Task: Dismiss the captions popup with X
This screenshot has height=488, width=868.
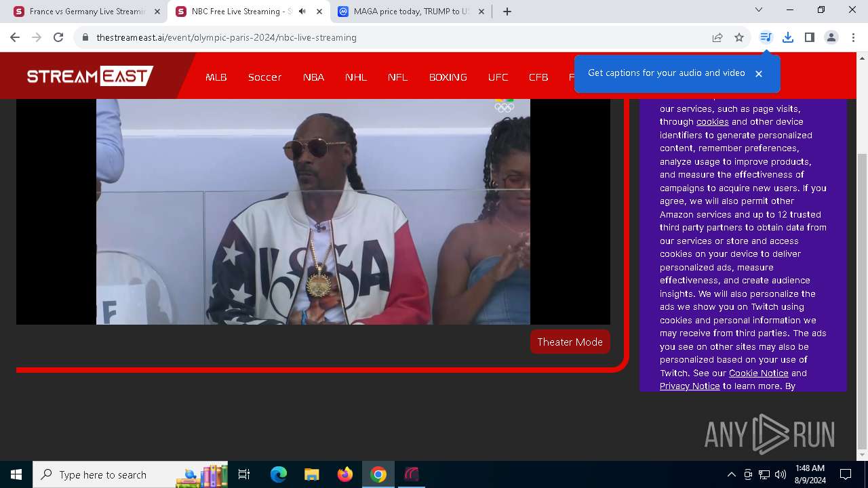Action: [x=759, y=73]
